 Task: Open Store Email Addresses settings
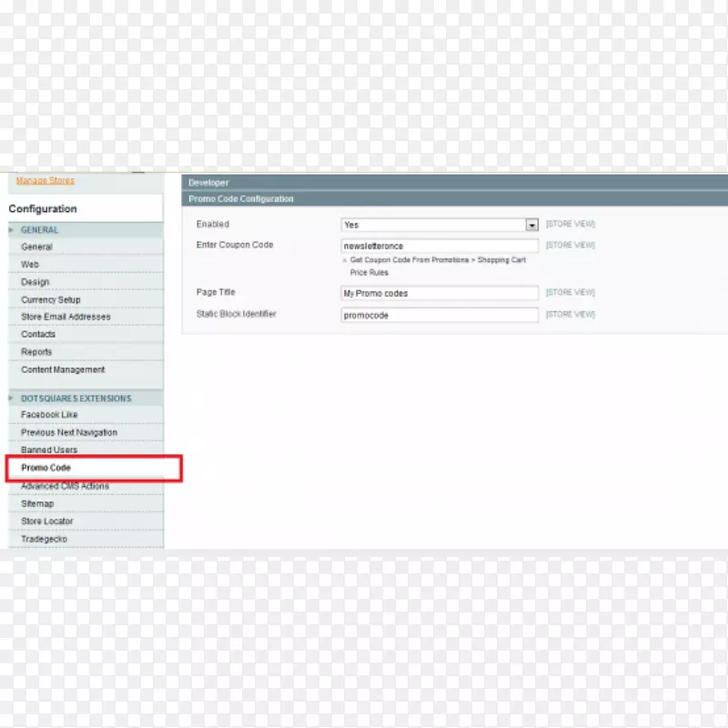(x=66, y=317)
